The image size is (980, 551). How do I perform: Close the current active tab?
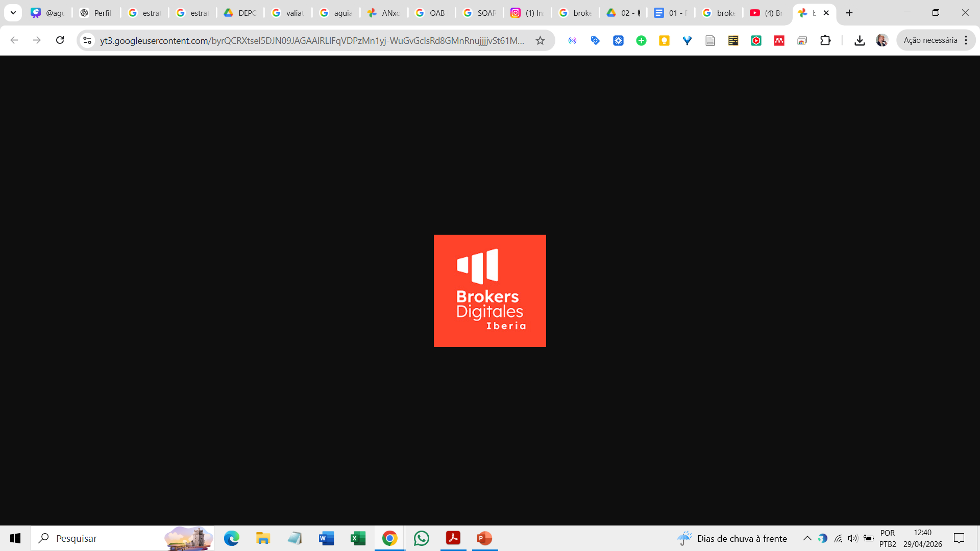(826, 13)
